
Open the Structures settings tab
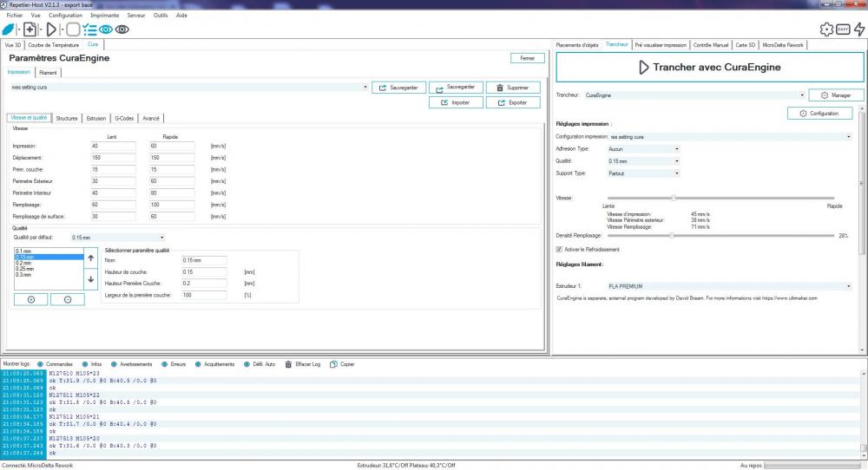[67, 118]
